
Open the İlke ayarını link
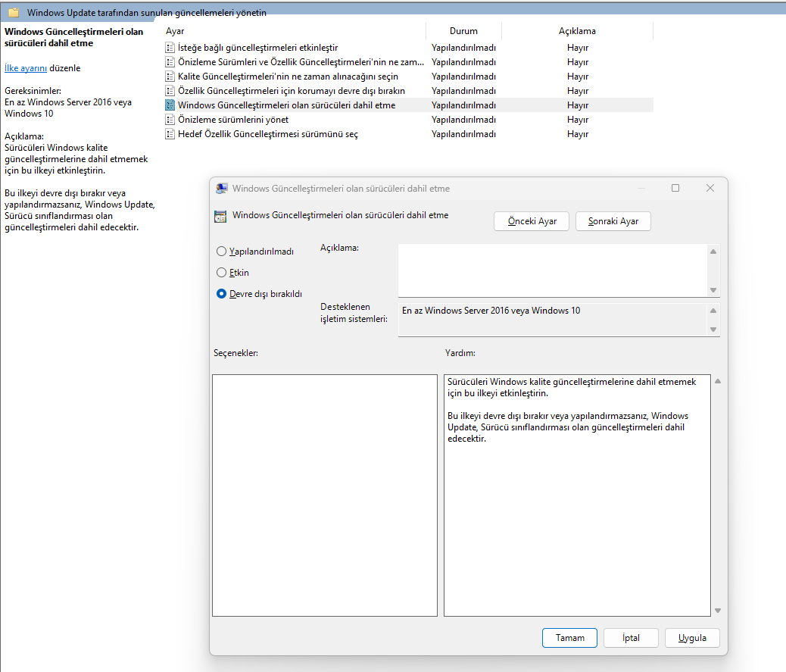26,68
